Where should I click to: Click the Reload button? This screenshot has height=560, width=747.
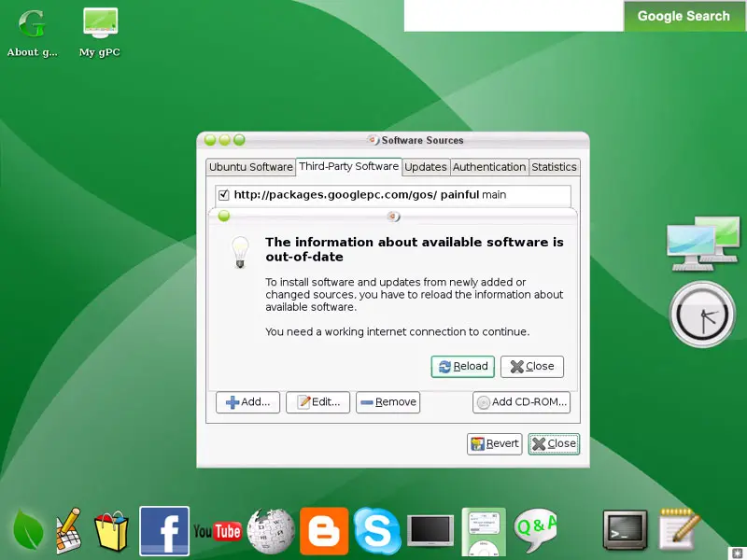pyautogui.click(x=462, y=367)
